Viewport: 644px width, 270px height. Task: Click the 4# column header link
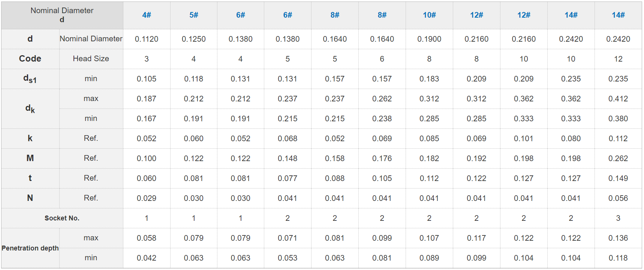[147, 15]
